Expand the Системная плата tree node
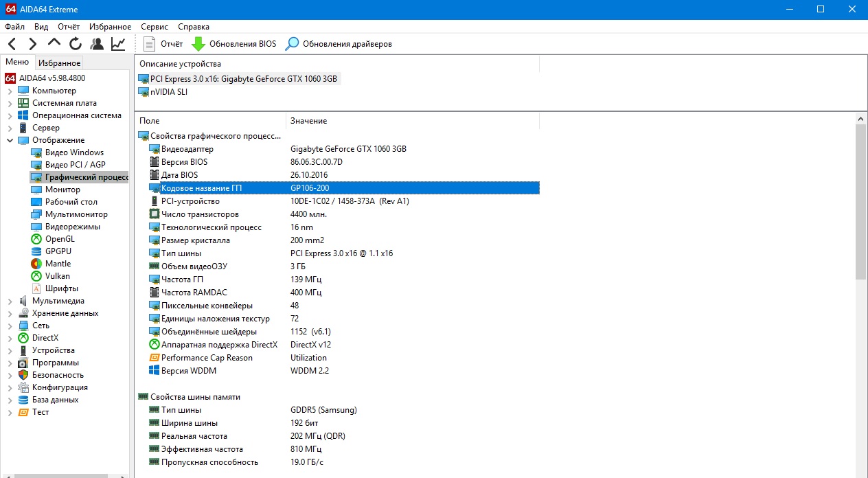This screenshot has width=868, height=478. tap(10, 104)
